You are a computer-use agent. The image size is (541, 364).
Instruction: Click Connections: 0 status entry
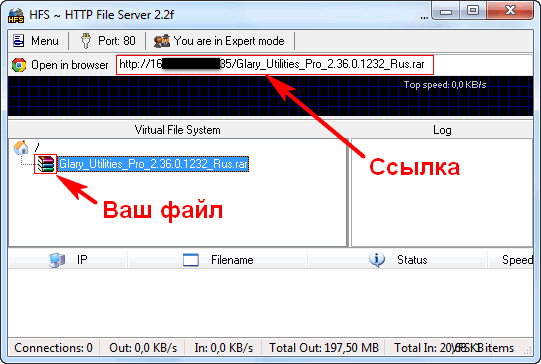pyautogui.click(x=53, y=347)
